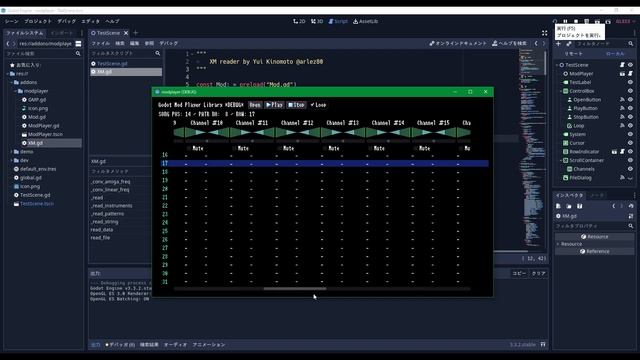The height and width of the screenshot is (360, 640).
Task: Hide the Channels node
Action: (x=630, y=169)
